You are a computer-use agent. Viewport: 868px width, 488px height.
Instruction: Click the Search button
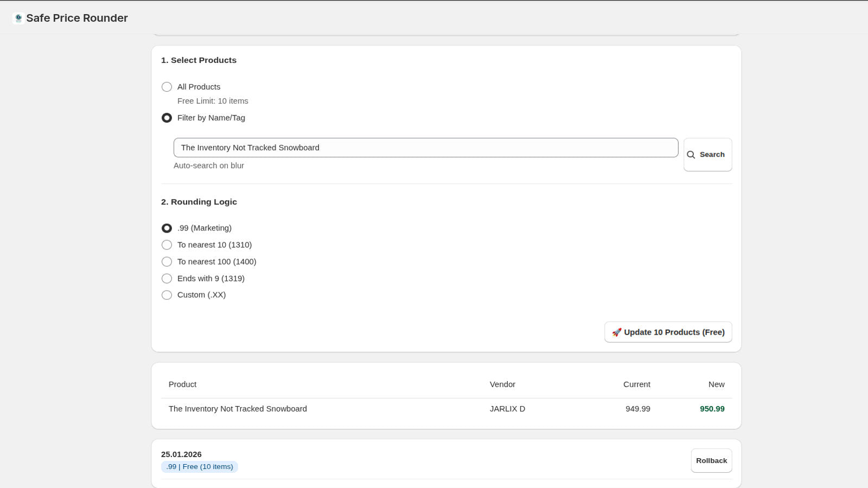pos(707,154)
